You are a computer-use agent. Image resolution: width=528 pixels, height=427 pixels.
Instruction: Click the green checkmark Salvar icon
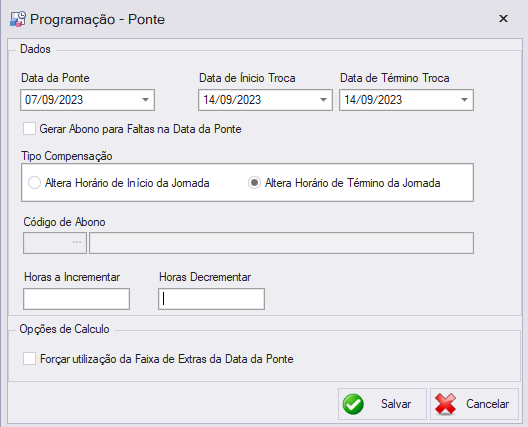[x=353, y=404]
